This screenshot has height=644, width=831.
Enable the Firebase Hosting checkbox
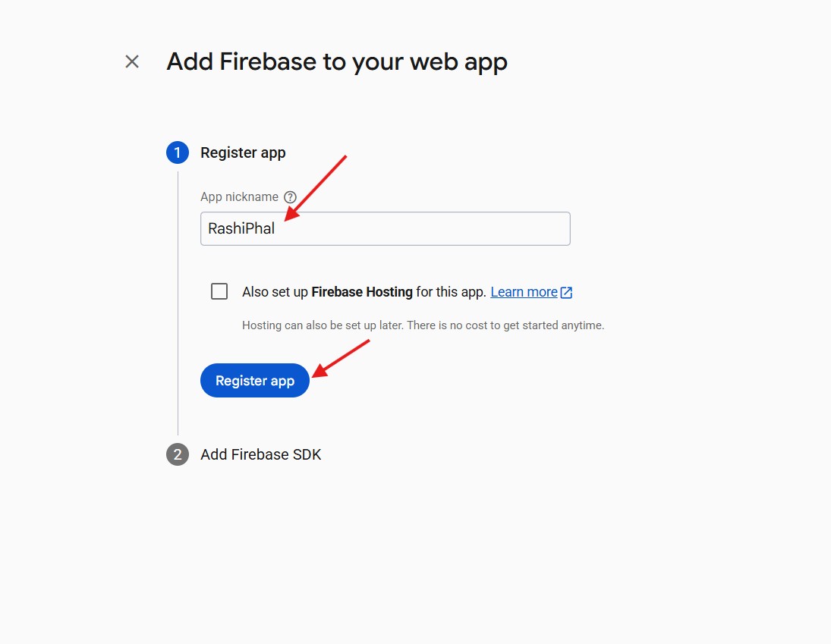click(x=219, y=291)
